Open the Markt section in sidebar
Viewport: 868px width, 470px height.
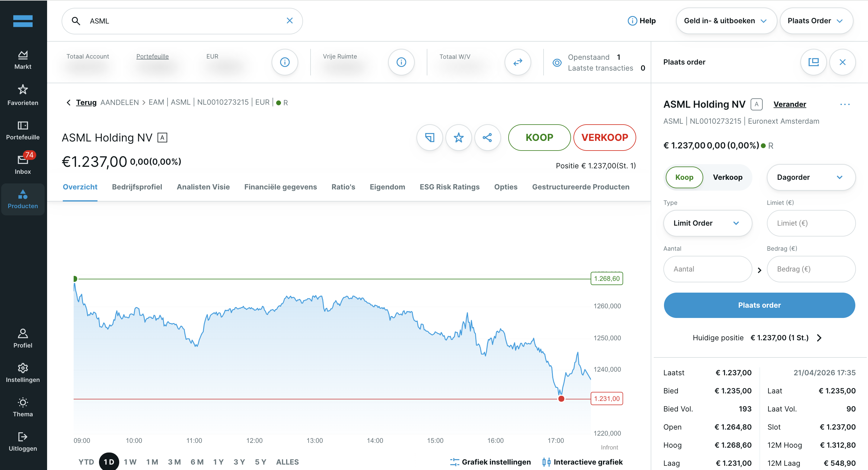pos(23,60)
